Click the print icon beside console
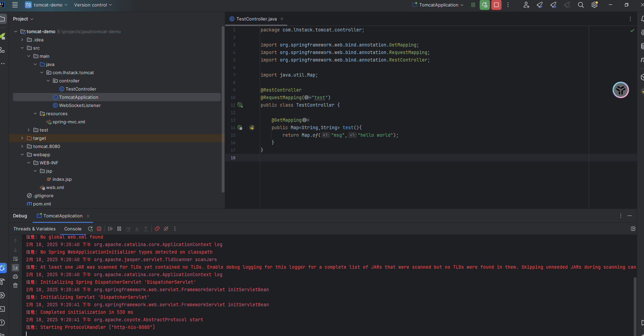 click(x=15, y=277)
